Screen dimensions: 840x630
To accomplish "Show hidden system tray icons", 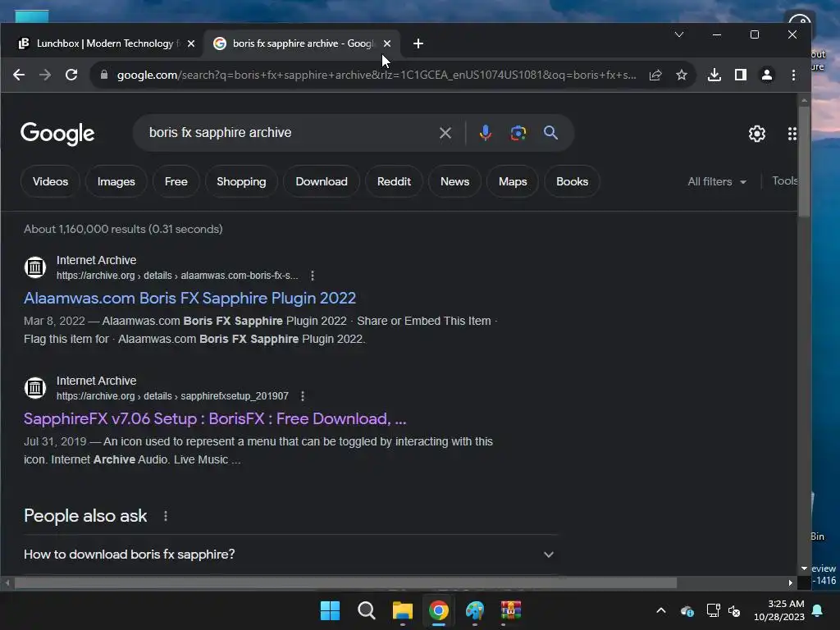I will pyautogui.click(x=661, y=610).
